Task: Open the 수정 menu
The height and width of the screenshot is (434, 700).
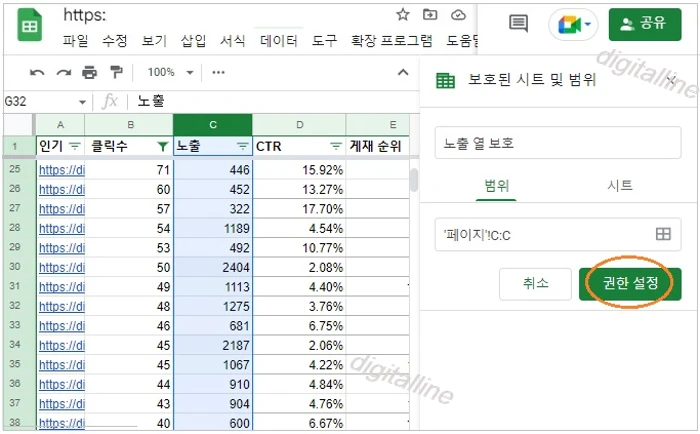Action: [x=115, y=41]
